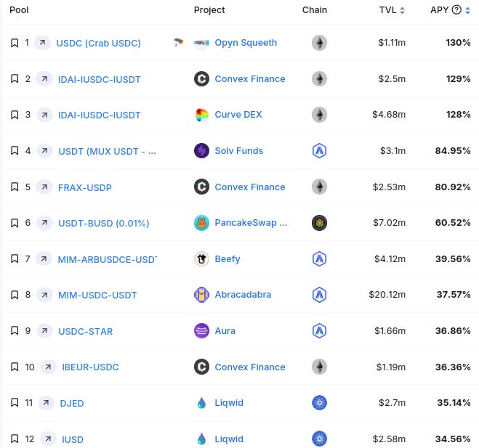Click the Ethereum chain icon for Opyn Squeeth
Screen dimensions: 479x448
(320, 43)
